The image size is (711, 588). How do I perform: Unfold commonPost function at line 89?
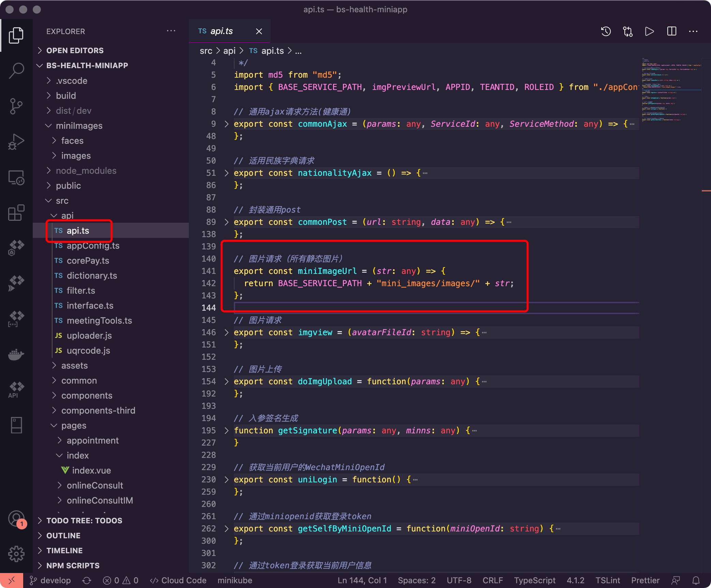point(226,222)
